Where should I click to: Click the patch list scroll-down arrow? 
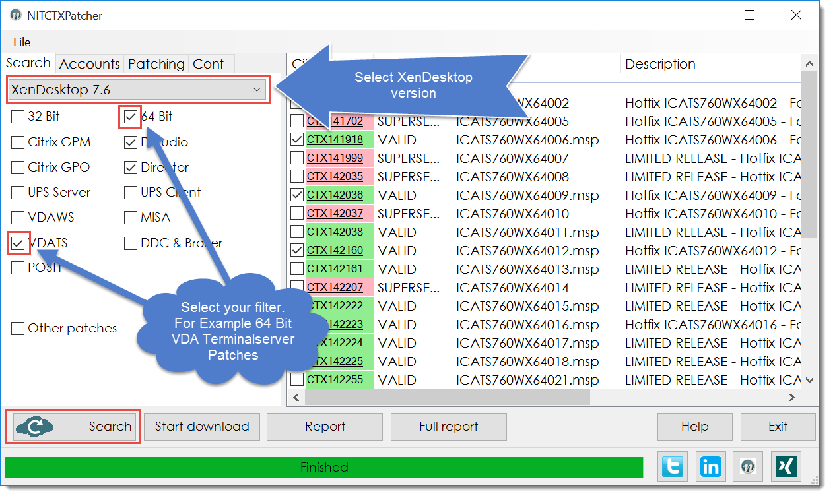[810, 381]
